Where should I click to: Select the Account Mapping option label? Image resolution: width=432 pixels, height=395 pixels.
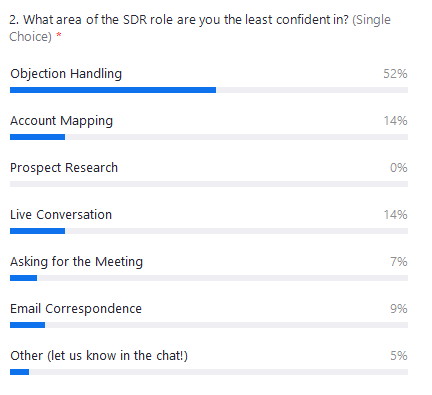coord(61,121)
